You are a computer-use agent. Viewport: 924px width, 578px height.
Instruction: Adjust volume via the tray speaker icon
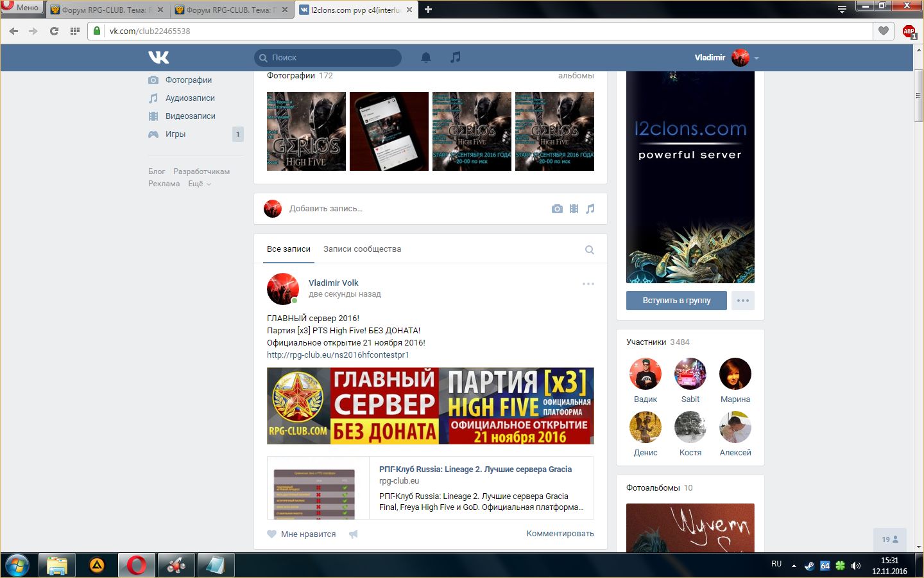(856, 566)
